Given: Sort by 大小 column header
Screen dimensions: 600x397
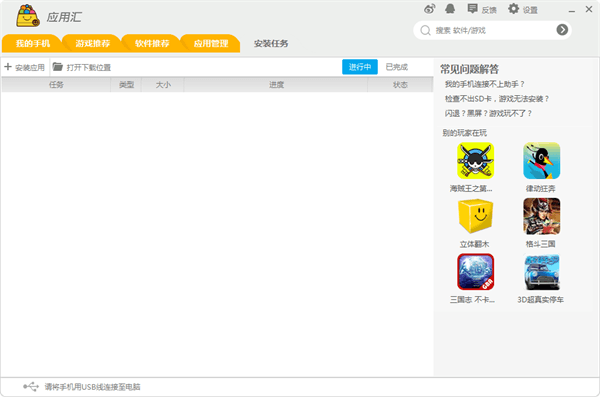Looking at the screenshot, I should (x=163, y=85).
